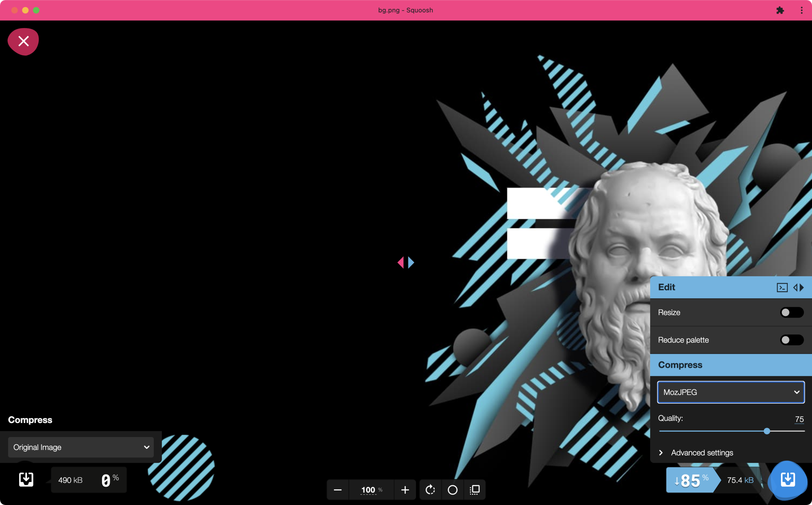812x505 pixels.
Task: Enable the Resize toggle
Action: [791, 312]
